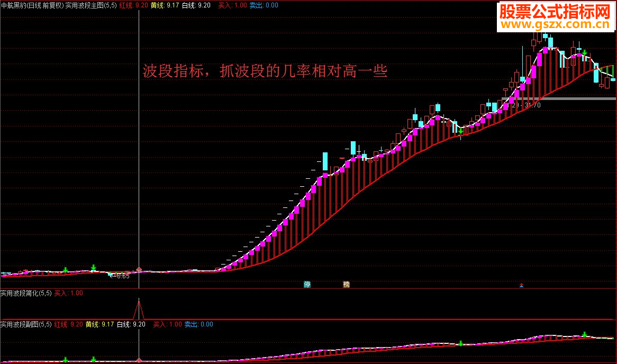Click 红线: 9.20 in the 副图 panel header
Screen dimensions: 617x364
68,324
